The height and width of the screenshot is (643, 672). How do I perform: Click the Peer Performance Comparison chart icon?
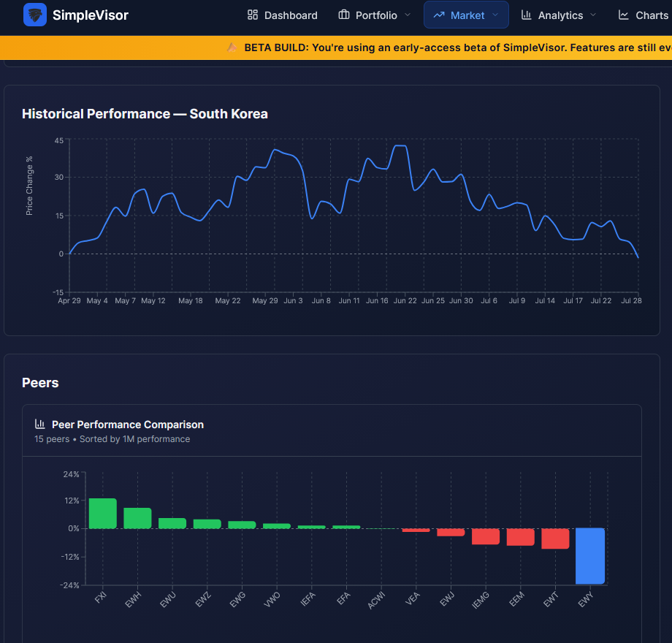pos(40,424)
